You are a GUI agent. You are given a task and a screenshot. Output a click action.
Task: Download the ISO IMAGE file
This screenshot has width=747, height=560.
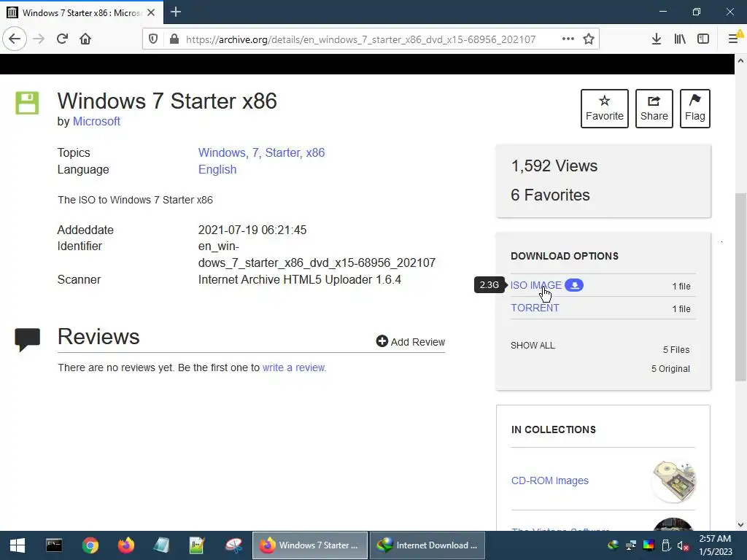click(536, 285)
